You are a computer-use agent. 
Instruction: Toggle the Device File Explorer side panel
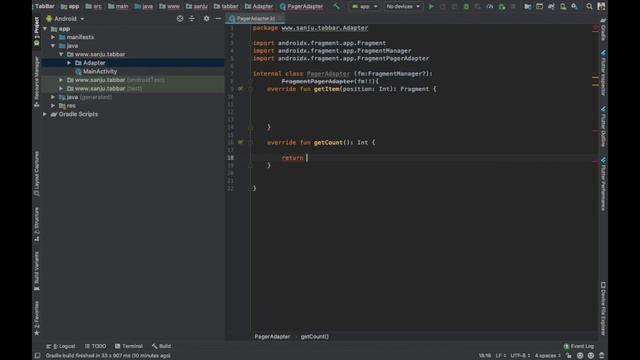[603, 309]
